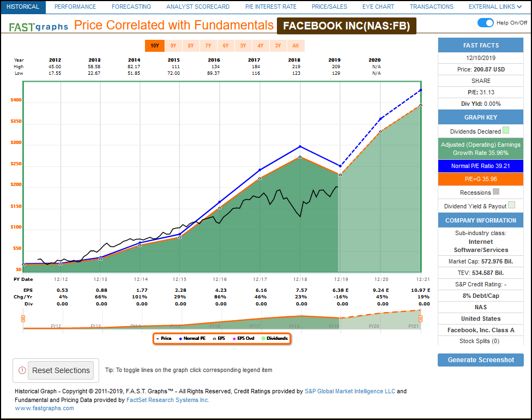Screen dimensions: 532x420
Task: Select the EYE CHART tab
Action: (378, 7)
